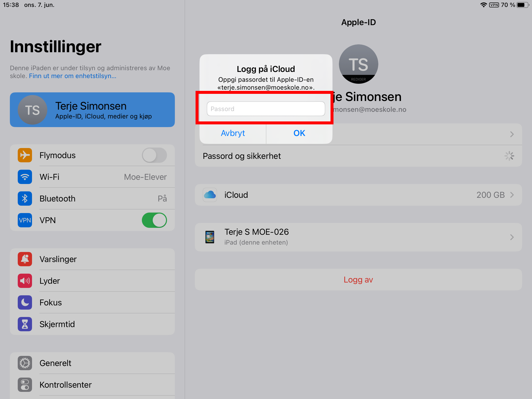Click the iCloud password input field
This screenshot has width=532, height=399.
tap(266, 109)
